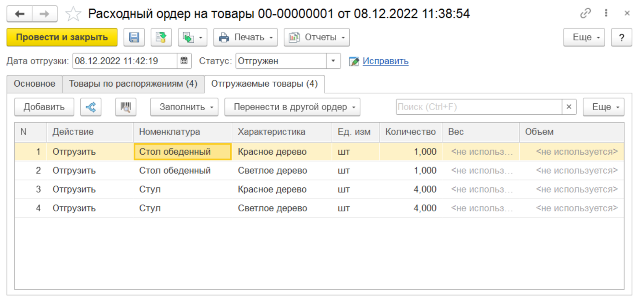The height and width of the screenshot is (303, 644).
Task: Click the Исправить link
Action: tap(385, 61)
